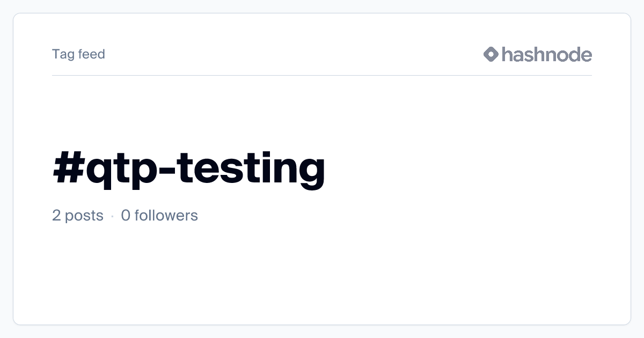Click the letter "h" starting the hashnode wordmark
Screen dimensions: 644x338
pyautogui.click(x=507, y=54)
